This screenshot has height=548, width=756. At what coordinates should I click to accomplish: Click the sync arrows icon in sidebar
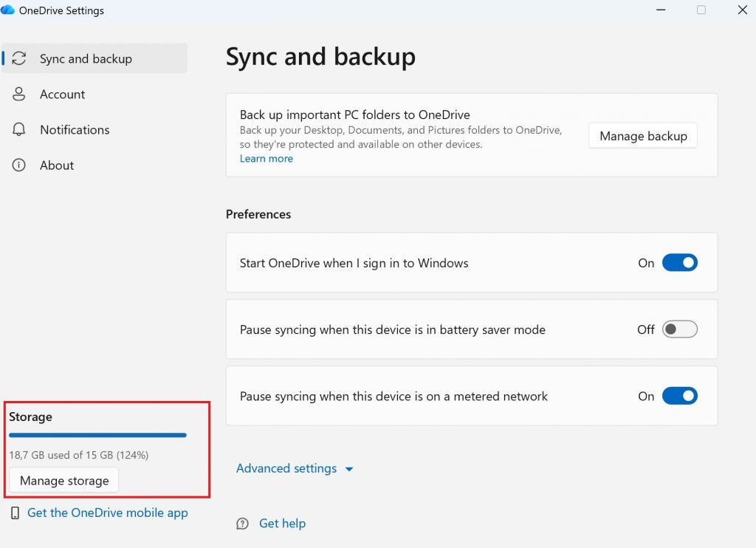click(x=18, y=58)
